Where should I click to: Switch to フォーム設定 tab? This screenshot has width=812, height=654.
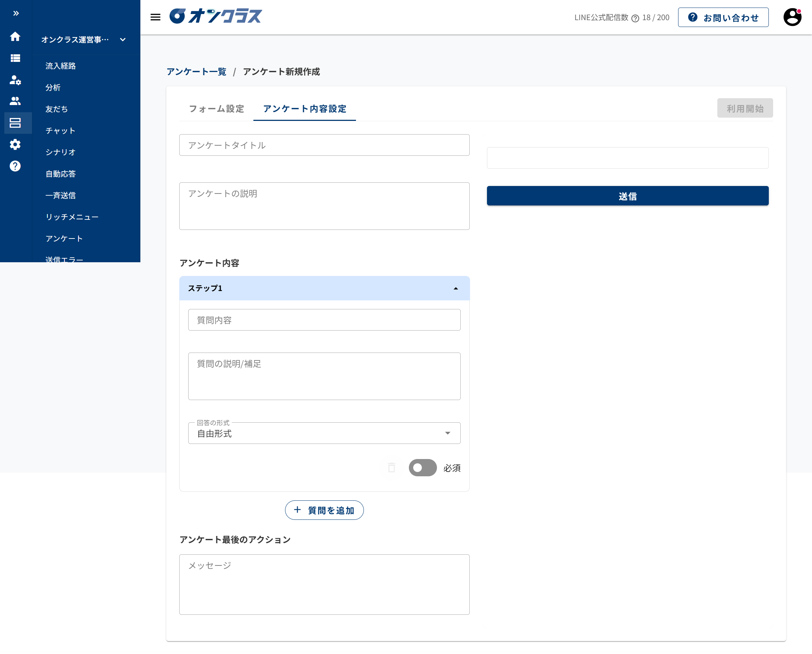tap(216, 109)
